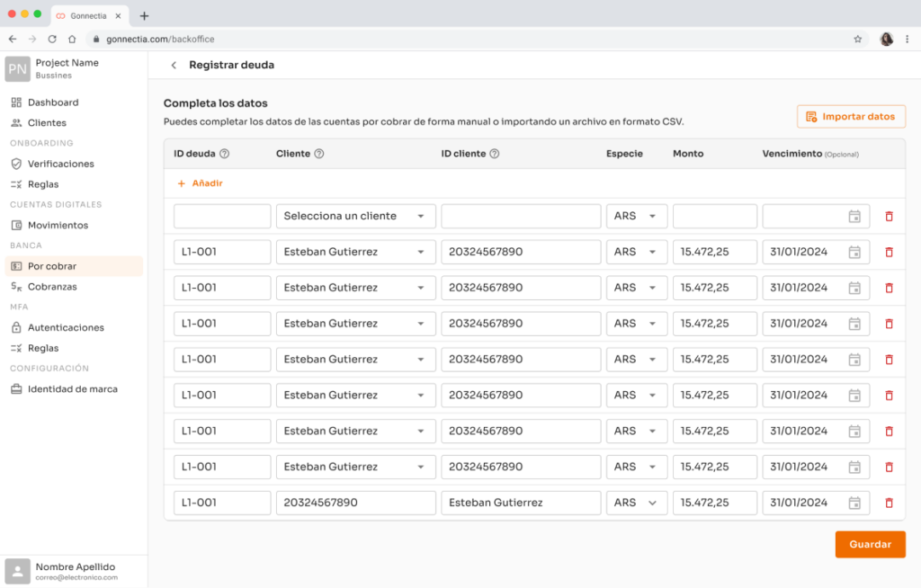The width and height of the screenshot is (921, 588).
Task: Expand ARS chevron dropdown in last row
Action: click(652, 503)
